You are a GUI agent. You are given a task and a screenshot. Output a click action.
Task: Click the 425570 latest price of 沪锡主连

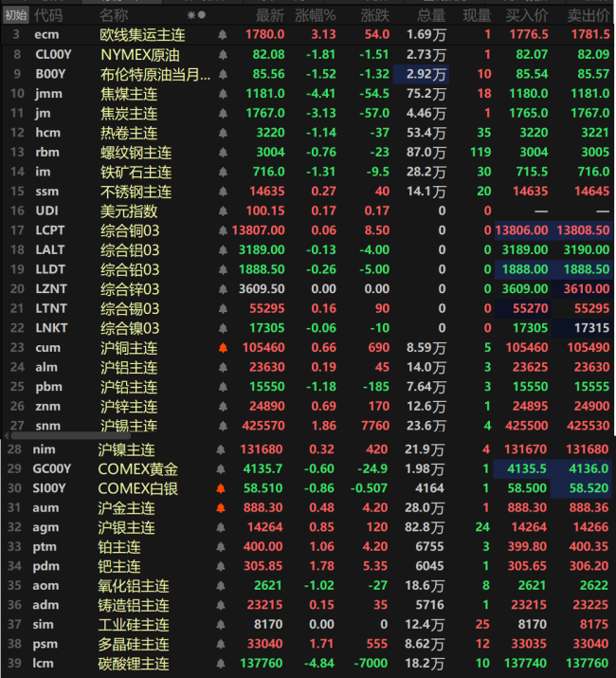[x=263, y=426]
